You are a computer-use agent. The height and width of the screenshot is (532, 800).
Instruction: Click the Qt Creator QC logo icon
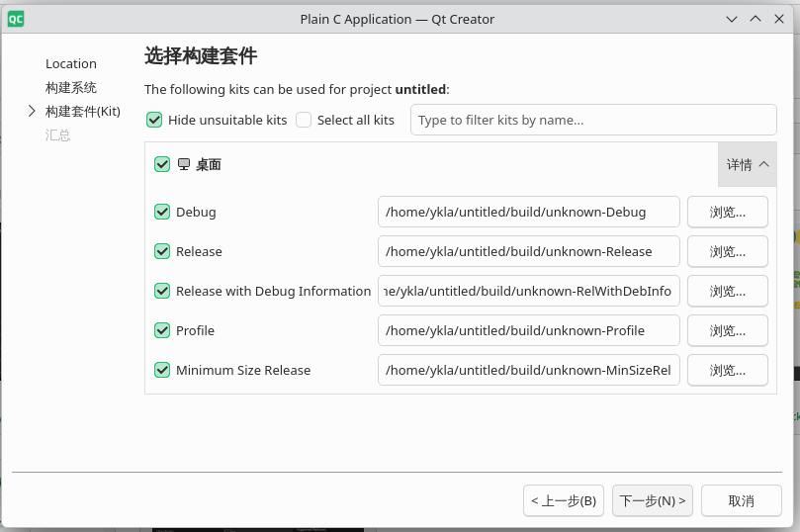[x=16, y=20]
